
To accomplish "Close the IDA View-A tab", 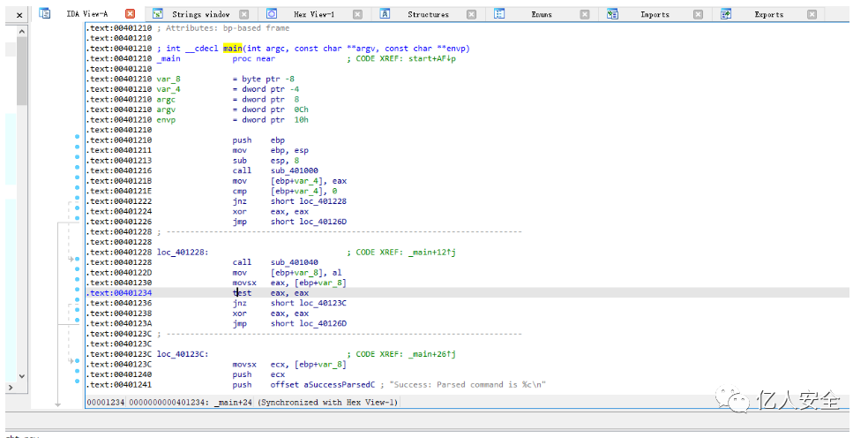I will [x=130, y=14].
